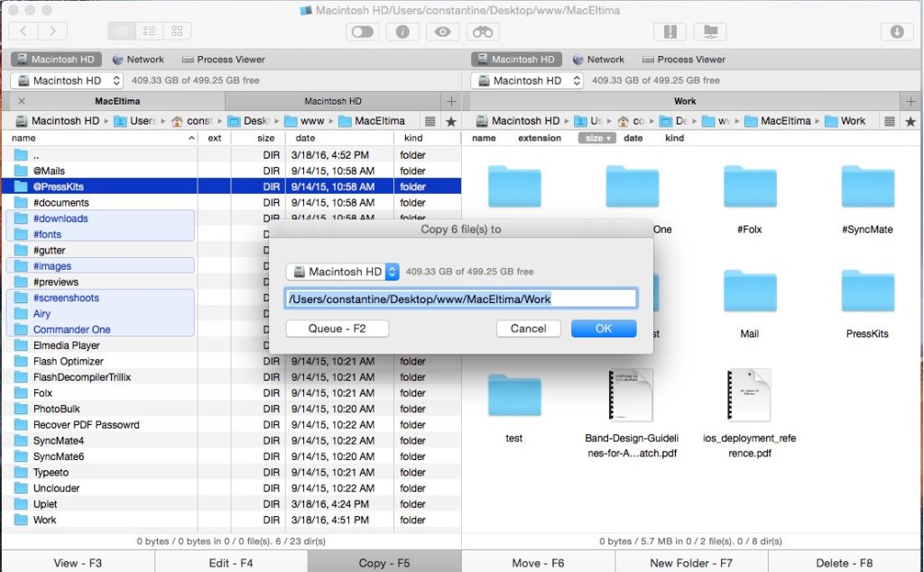Switch to the second Macintosh HD tab
Viewport: 924px width, 572px height.
click(333, 101)
